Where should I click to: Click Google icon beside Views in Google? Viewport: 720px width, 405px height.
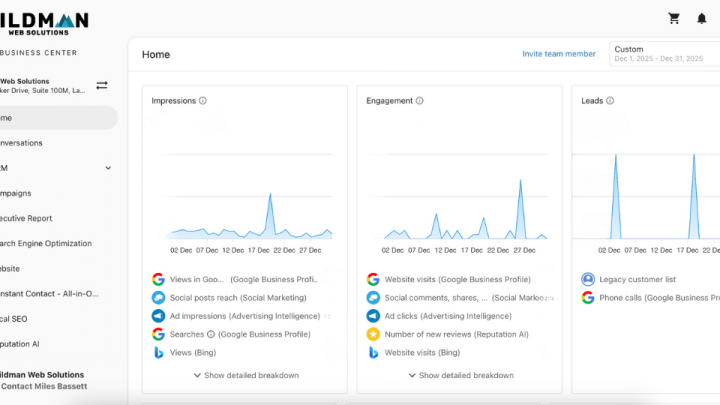tap(158, 279)
